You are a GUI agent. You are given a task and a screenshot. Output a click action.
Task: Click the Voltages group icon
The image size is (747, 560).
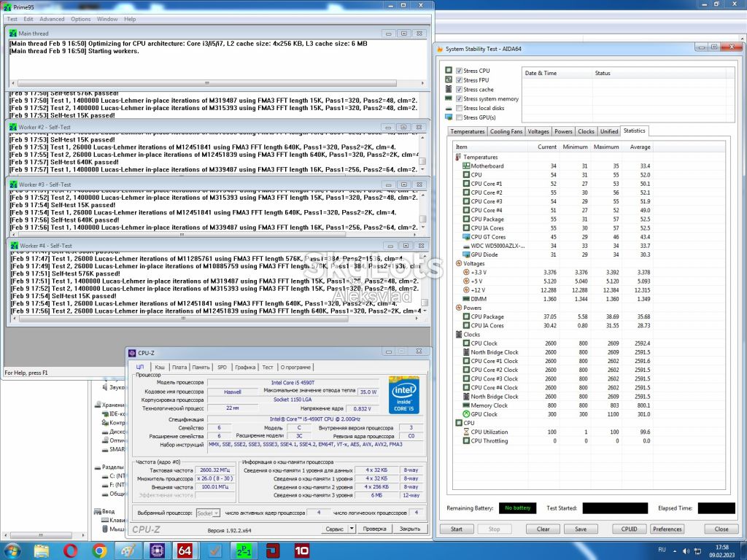click(x=459, y=263)
